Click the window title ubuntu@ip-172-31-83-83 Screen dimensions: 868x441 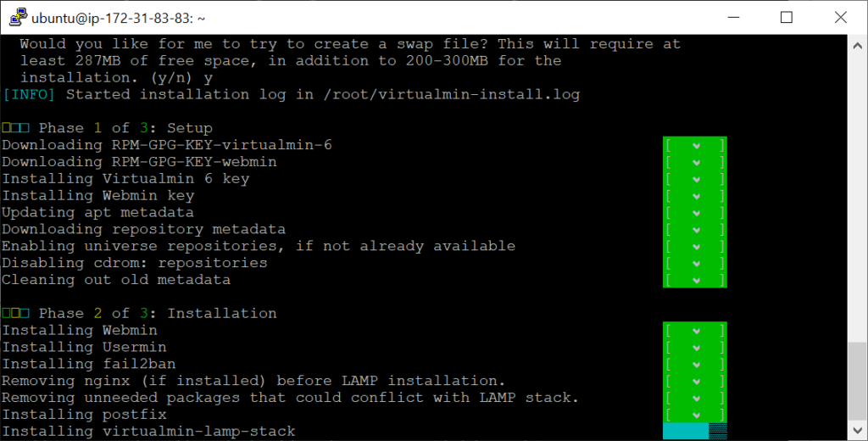(118, 19)
